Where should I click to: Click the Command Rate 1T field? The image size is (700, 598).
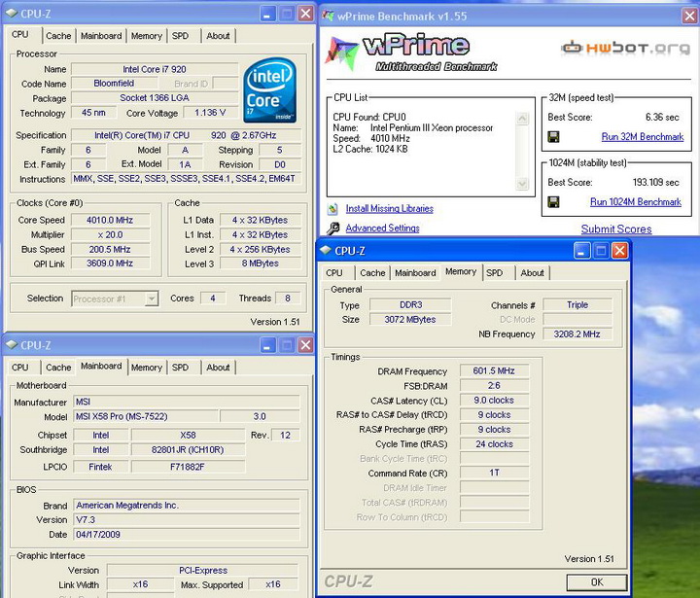[494, 473]
